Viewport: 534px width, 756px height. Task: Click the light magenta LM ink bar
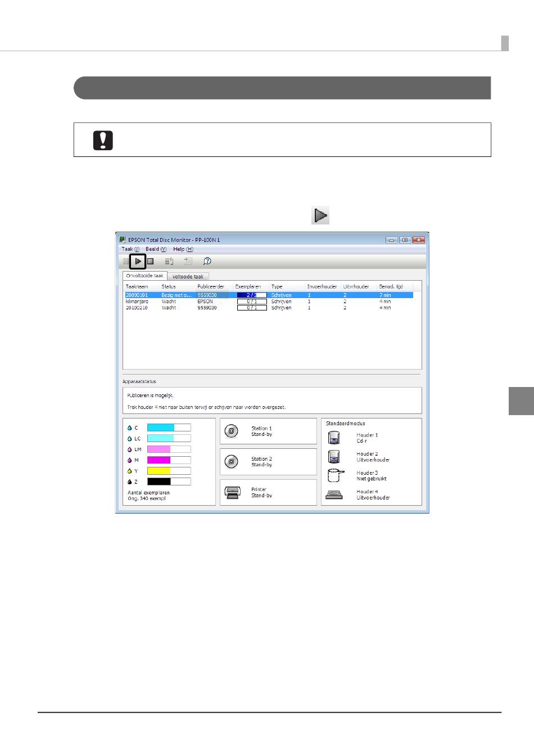pyautogui.click(x=169, y=449)
